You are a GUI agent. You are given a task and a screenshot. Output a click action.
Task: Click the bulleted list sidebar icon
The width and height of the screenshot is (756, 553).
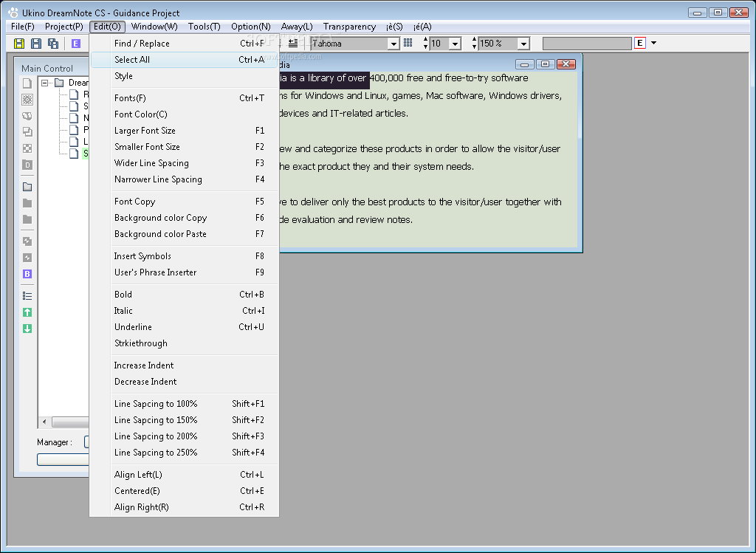pyautogui.click(x=27, y=296)
